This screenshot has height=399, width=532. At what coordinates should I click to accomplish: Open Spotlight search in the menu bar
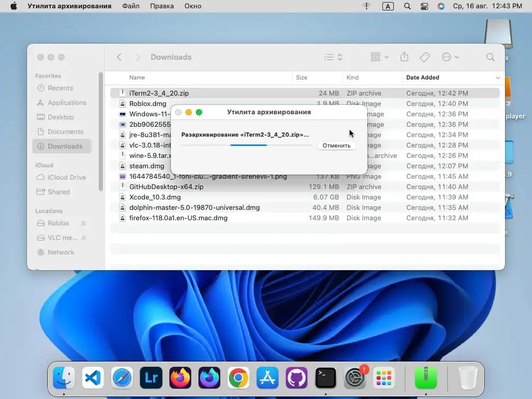pyautogui.click(x=407, y=6)
